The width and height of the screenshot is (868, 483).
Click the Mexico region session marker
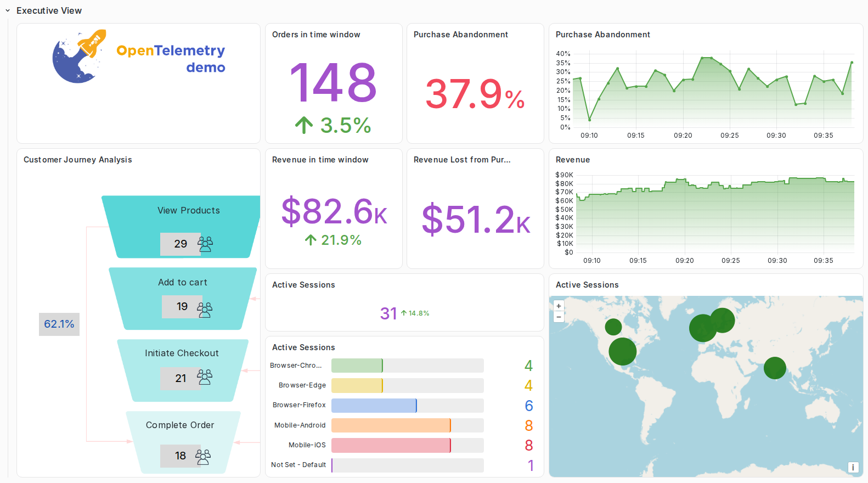622,351
